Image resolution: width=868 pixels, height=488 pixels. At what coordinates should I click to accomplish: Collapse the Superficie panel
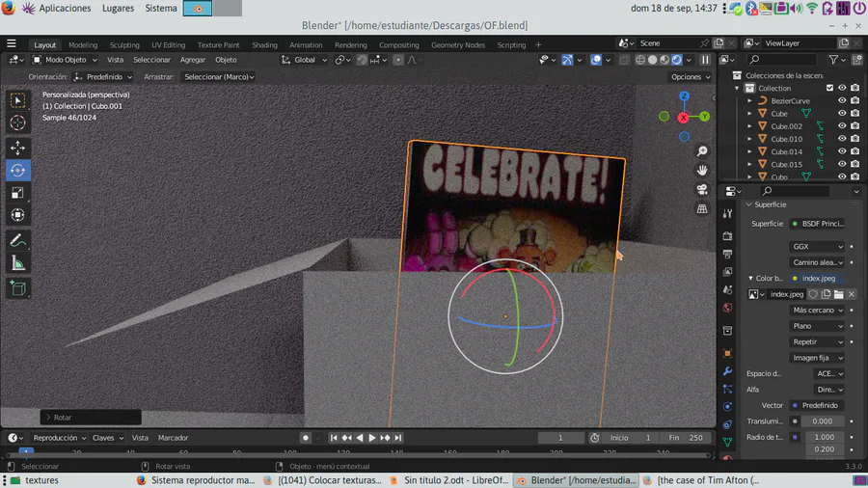pyautogui.click(x=749, y=204)
